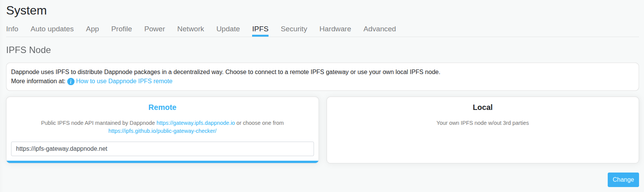The image size is (644, 192).
Task: Select the Power tab
Action: click(155, 29)
